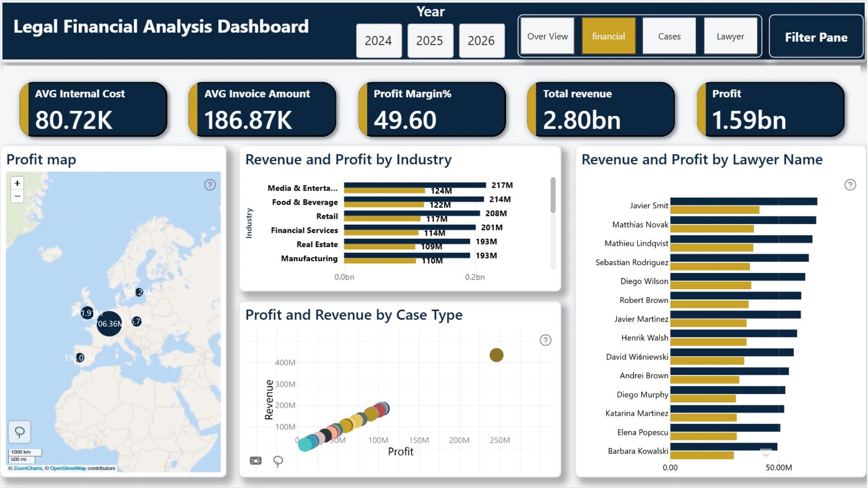
Task: Switch to the Over View page
Action: coord(547,36)
